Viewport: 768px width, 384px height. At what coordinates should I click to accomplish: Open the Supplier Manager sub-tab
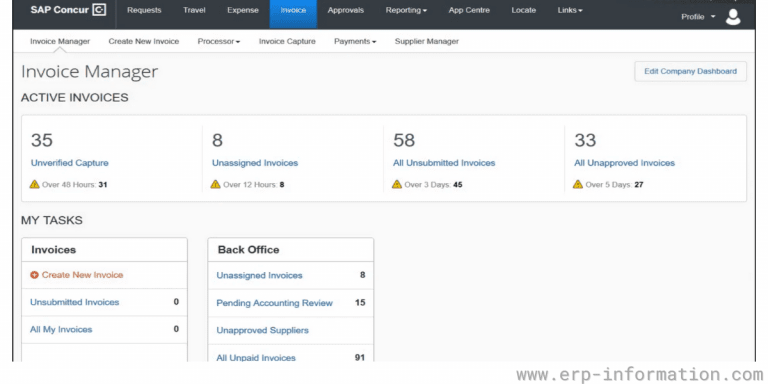tap(427, 42)
